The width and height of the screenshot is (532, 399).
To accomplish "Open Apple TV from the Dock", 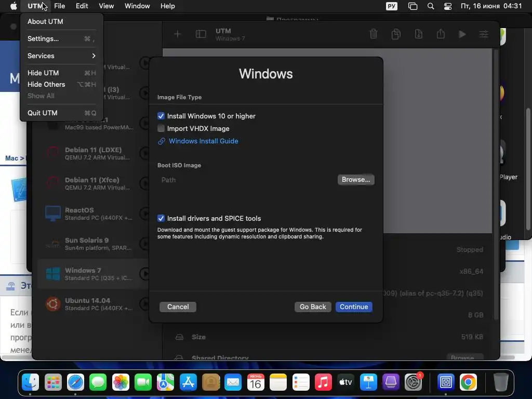I will (345, 383).
